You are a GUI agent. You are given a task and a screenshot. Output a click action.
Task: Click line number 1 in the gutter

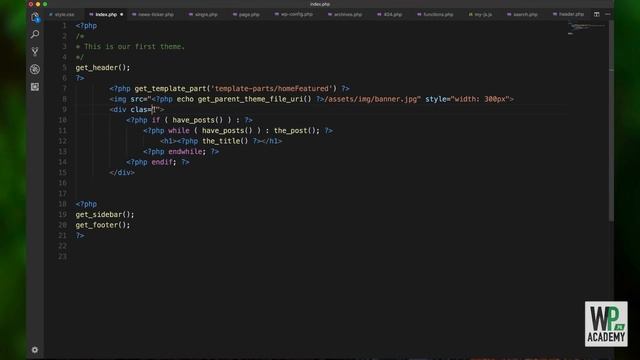point(64,26)
